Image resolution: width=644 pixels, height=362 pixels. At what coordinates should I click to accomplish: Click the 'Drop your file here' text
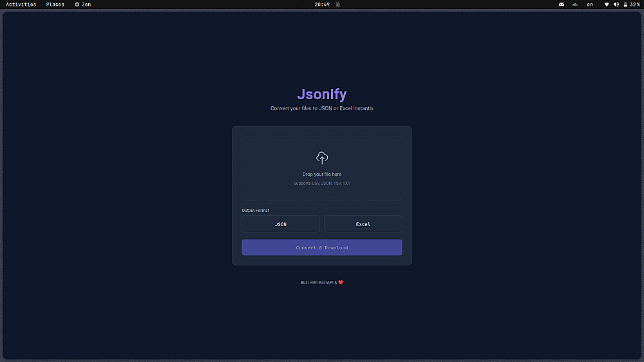coord(322,174)
